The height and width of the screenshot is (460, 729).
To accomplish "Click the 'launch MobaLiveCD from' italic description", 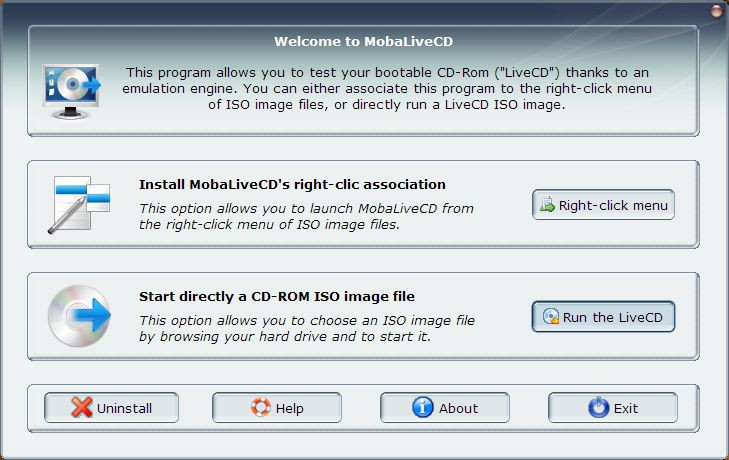I will click(x=306, y=216).
